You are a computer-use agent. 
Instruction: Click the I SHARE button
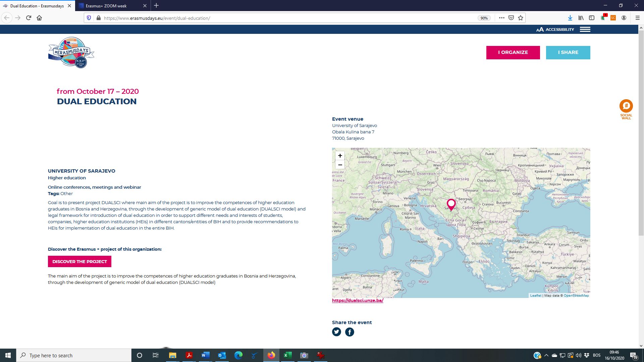tap(568, 53)
